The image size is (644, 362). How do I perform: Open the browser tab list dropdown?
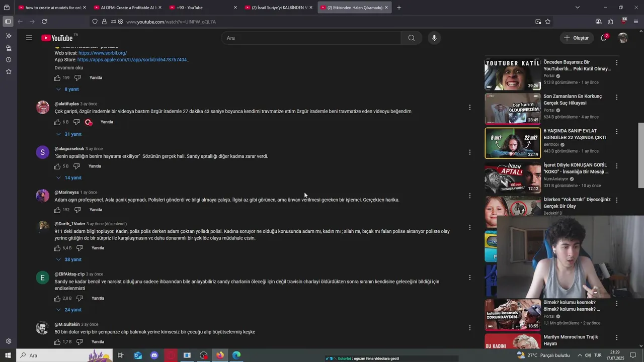(x=577, y=8)
